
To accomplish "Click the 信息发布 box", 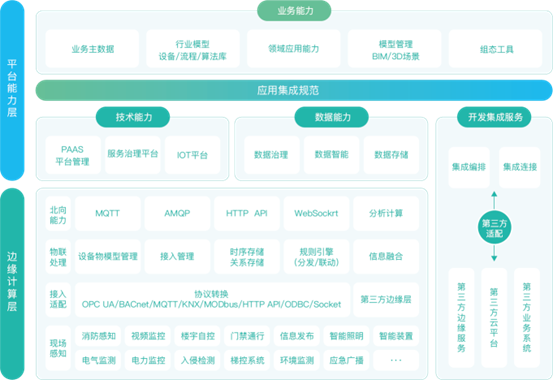I will pyautogui.click(x=297, y=336).
